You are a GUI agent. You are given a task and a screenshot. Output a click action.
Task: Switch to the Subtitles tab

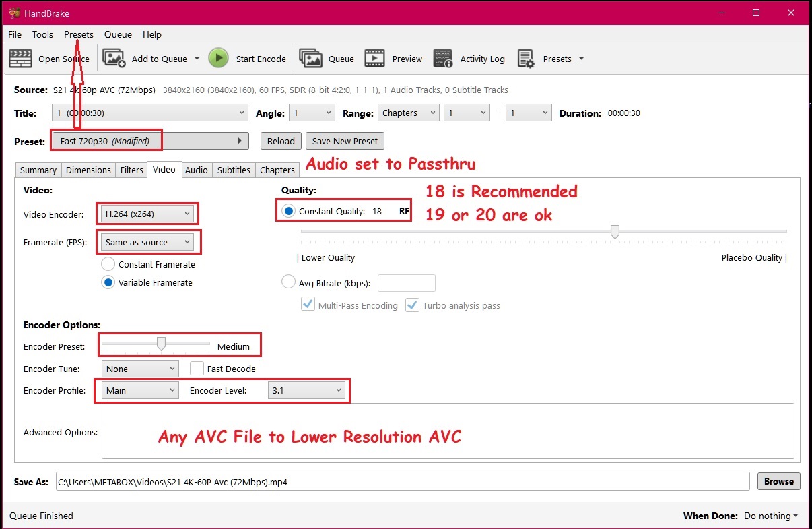[x=234, y=170]
